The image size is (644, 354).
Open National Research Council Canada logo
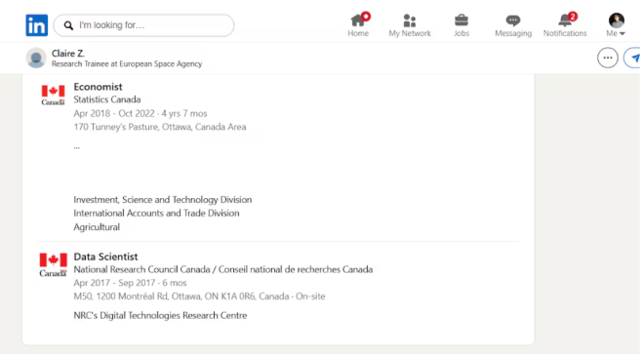53,265
